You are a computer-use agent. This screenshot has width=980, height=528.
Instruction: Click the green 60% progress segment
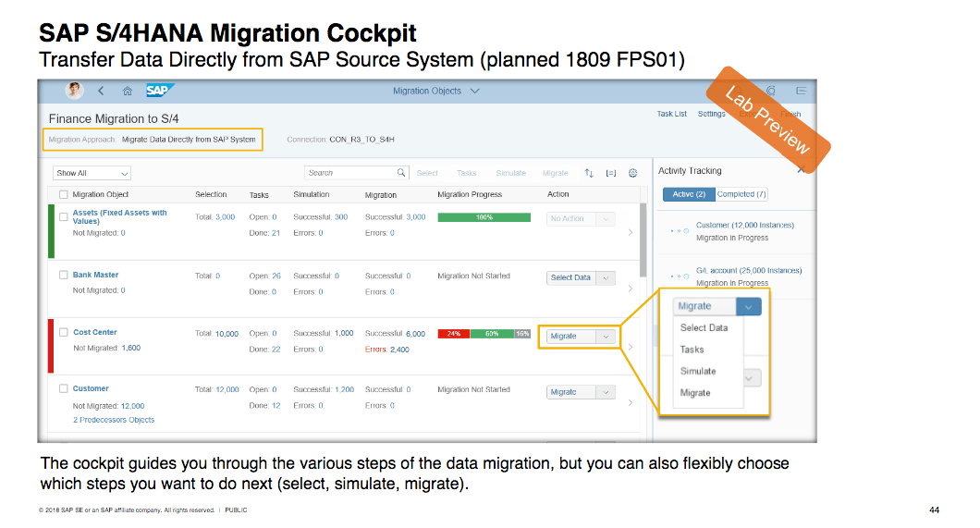point(492,334)
